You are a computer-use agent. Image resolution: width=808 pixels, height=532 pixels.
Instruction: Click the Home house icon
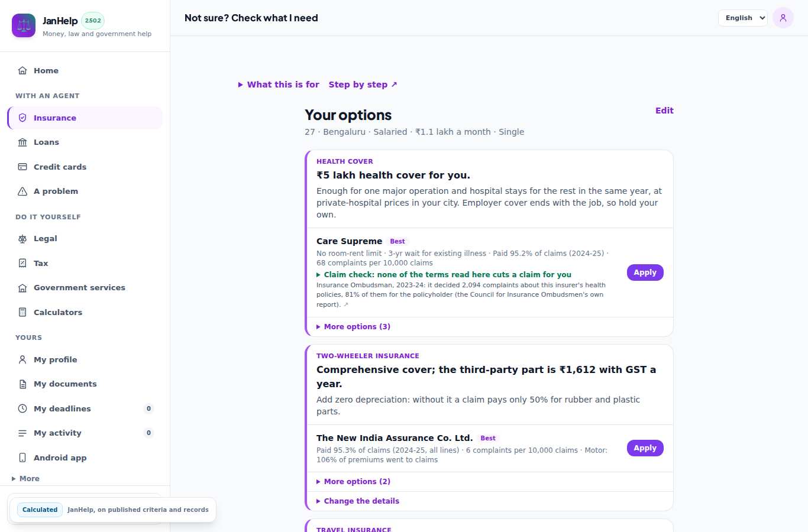click(22, 70)
